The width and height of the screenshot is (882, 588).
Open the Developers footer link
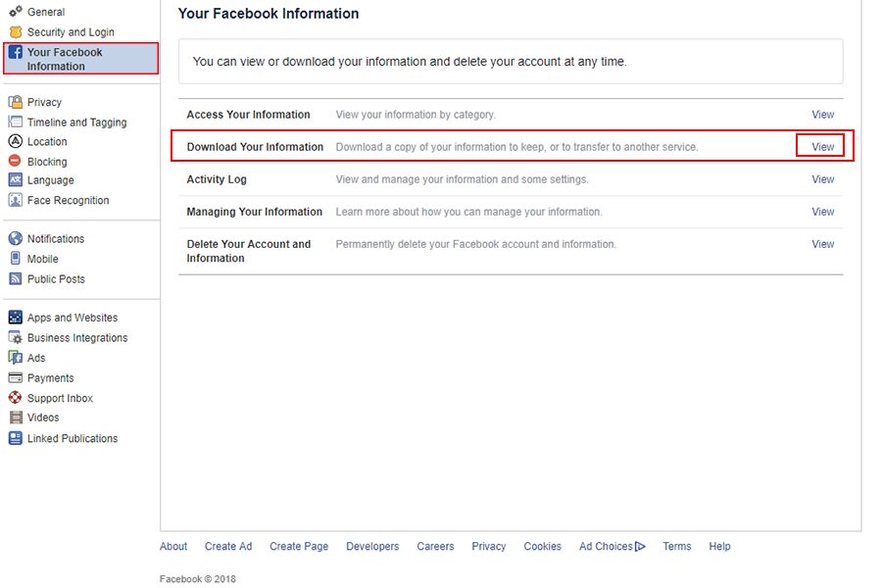pos(372,547)
